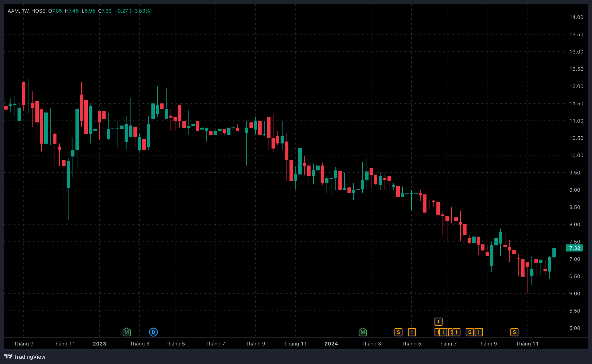Click the Tháng 5 label after 2023
The image size is (592, 364).
click(175, 343)
